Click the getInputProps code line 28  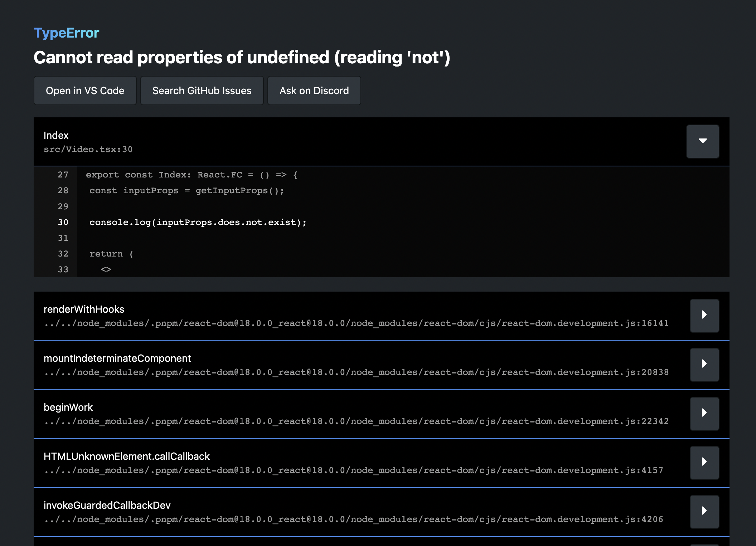[x=186, y=191]
